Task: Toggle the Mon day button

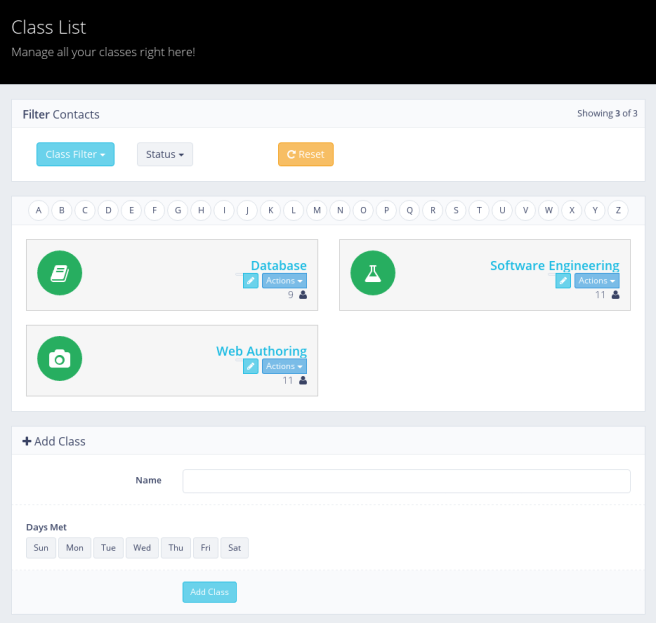Action: (75, 548)
